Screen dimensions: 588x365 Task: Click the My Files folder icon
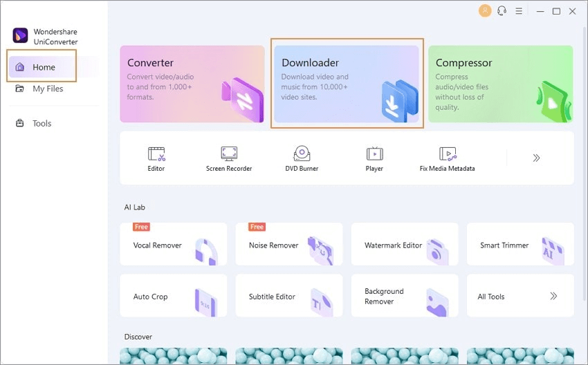click(x=19, y=88)
